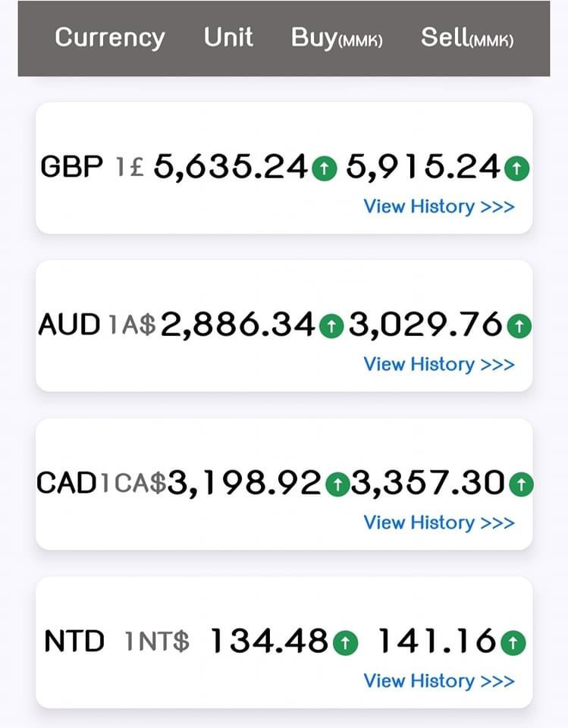Click the green up arrow beside GBP buy rate
568x728 pixels.
coord(323,168)
